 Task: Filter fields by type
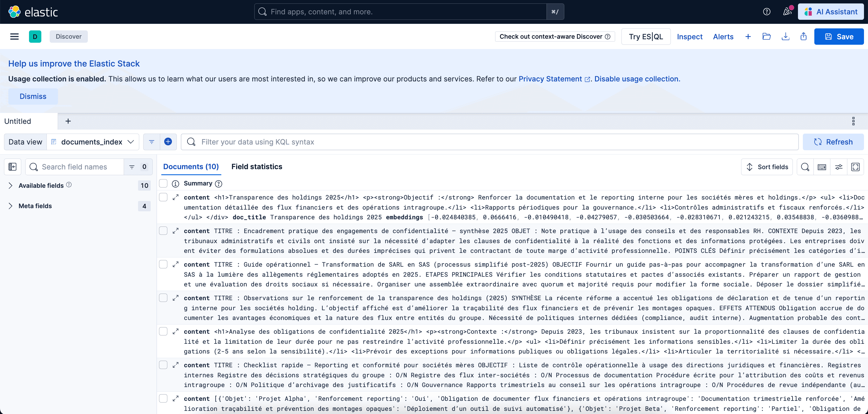click(x=138, y=167)
